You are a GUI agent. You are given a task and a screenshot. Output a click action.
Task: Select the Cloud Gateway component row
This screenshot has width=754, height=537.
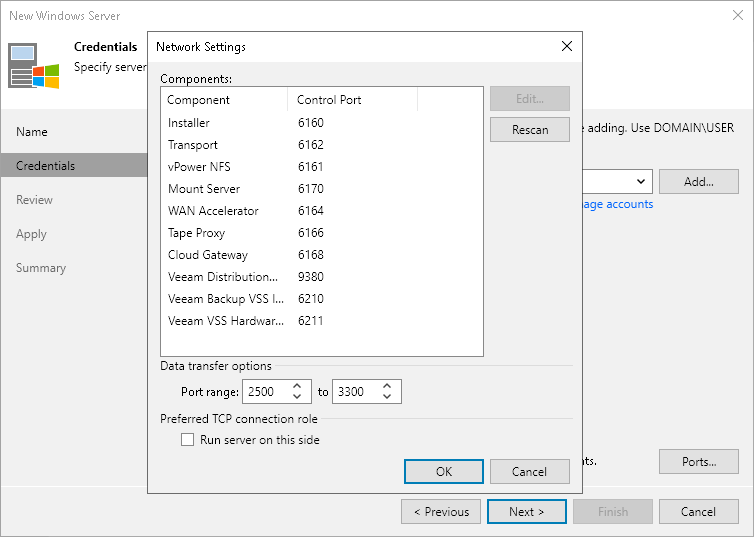coord(322,255)
